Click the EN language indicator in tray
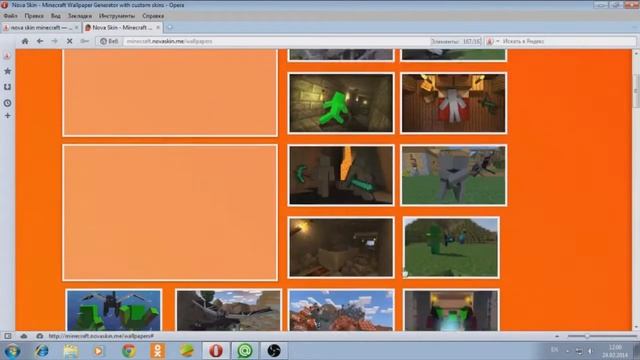The width and height of the screenshot is (640, 360). pos(554,350)
